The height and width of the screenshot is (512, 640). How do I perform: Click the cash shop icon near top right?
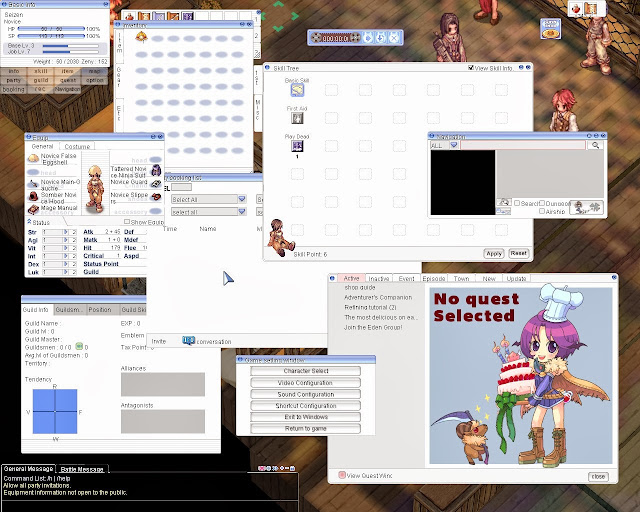tap(551, 29)
